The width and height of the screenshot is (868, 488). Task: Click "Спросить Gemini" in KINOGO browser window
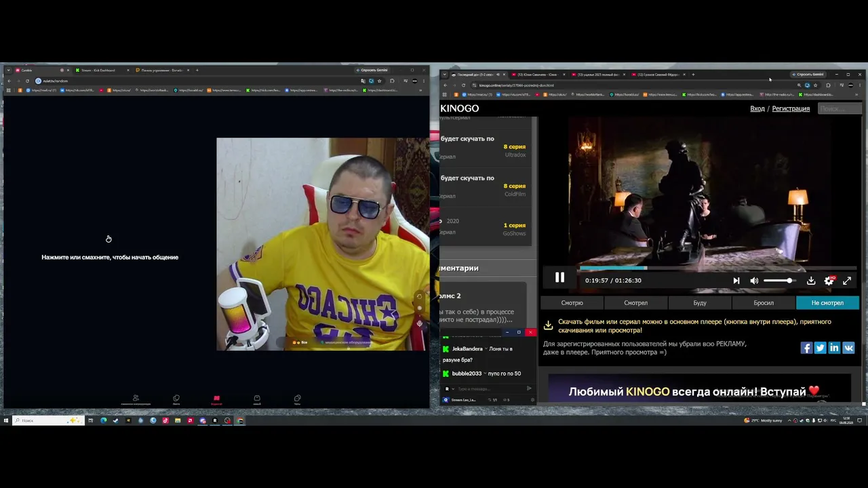(808, 74)
